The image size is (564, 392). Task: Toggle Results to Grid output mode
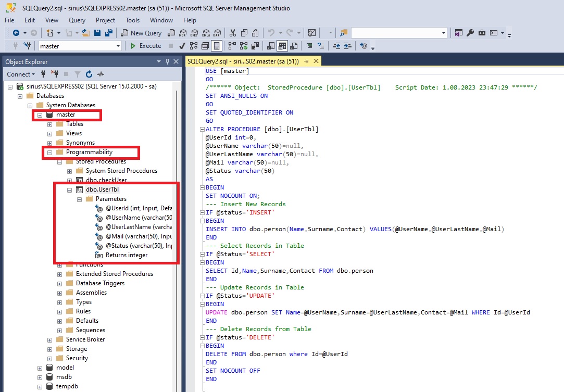[282, 46]
